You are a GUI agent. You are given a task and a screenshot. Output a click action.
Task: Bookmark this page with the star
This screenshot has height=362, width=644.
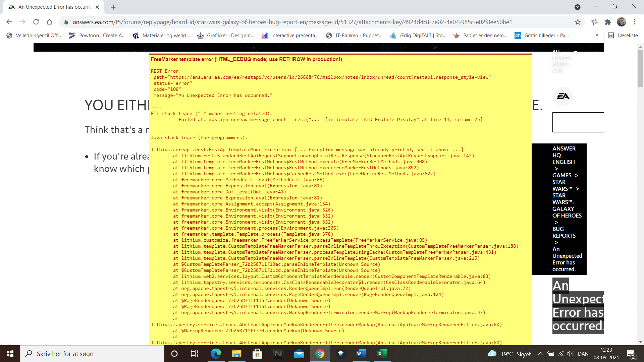(578, 22)
